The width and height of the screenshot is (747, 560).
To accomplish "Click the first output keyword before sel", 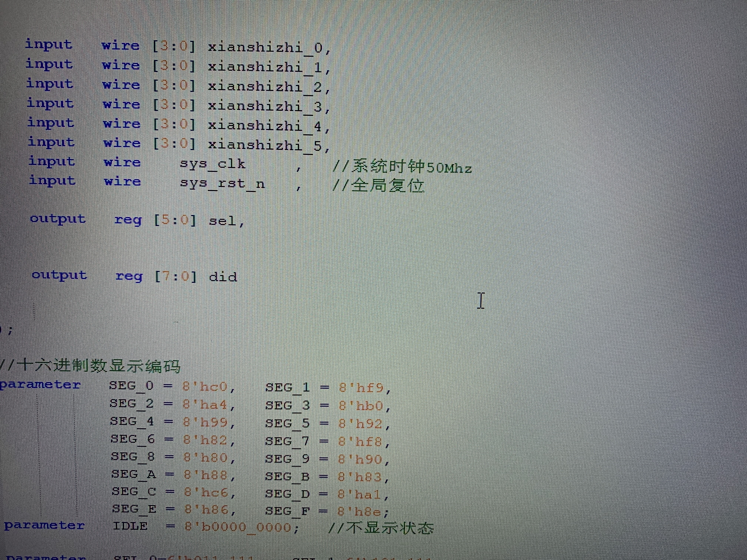I will tap(58, 219).
